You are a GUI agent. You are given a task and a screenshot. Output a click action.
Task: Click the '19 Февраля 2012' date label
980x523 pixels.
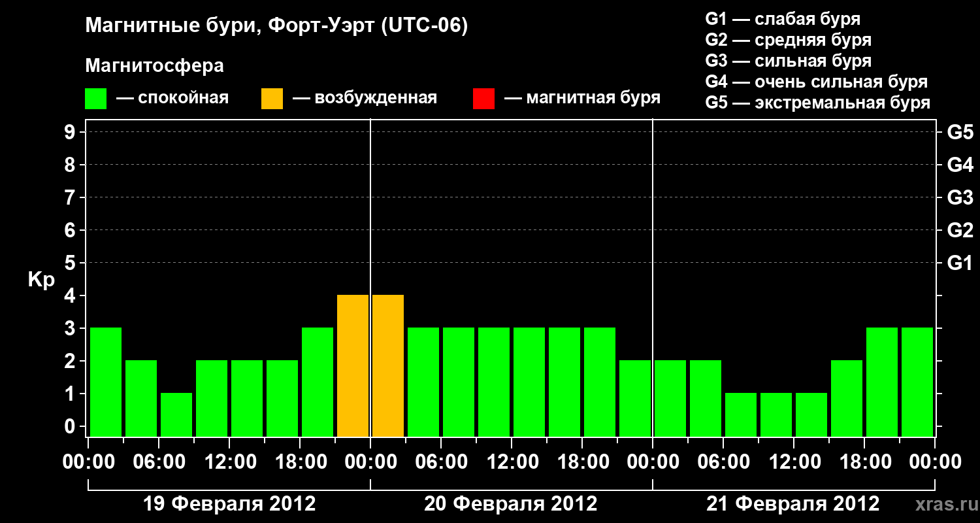229,504
